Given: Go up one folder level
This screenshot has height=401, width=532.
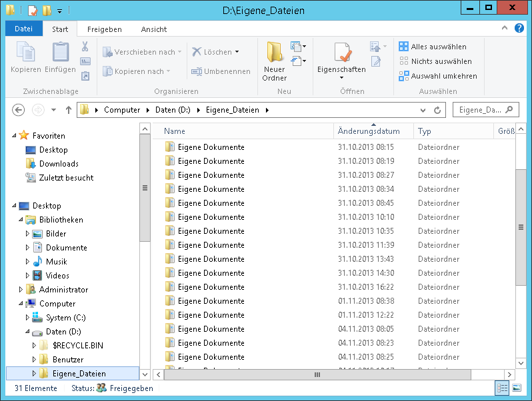Looking at the screenshot, I should tap(68, 110).
